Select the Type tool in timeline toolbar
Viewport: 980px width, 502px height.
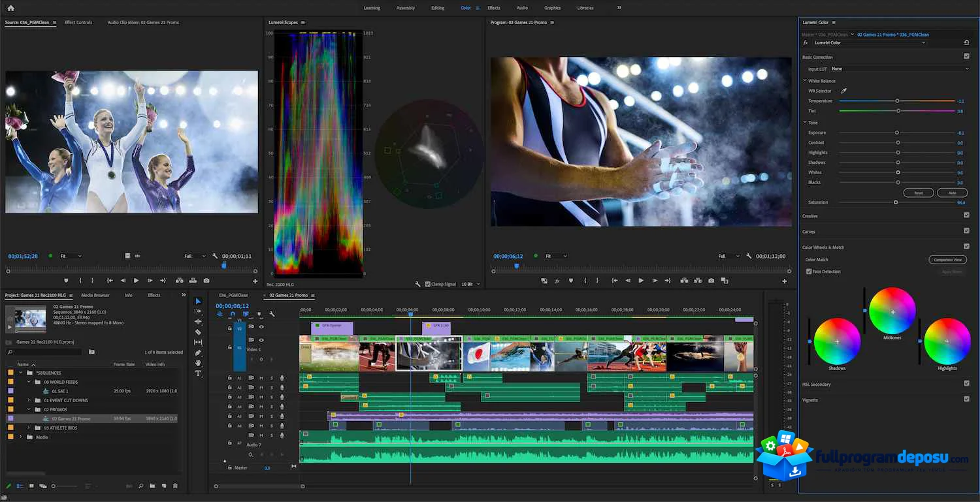click(198, 373)
